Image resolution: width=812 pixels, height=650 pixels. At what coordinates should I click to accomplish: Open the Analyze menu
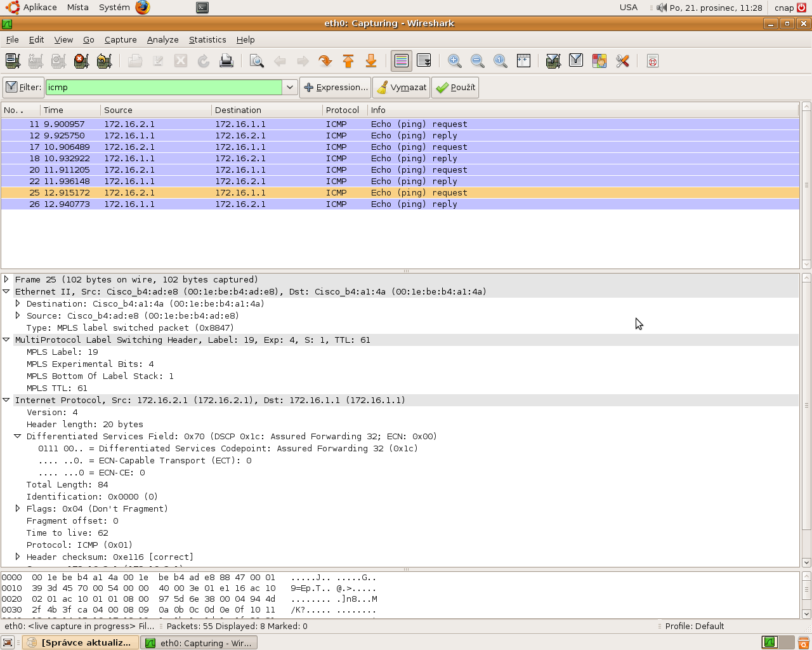coord(163,39)
